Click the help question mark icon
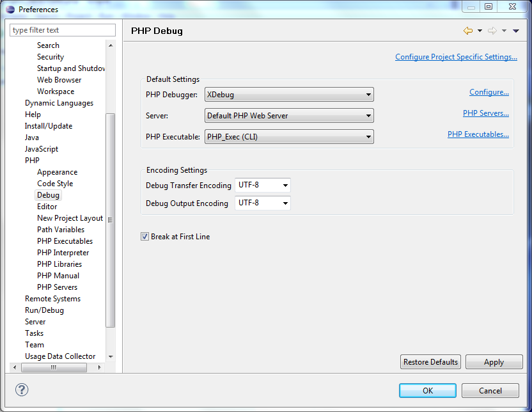This screenshot has height=412, width=532. click(22, 390)
